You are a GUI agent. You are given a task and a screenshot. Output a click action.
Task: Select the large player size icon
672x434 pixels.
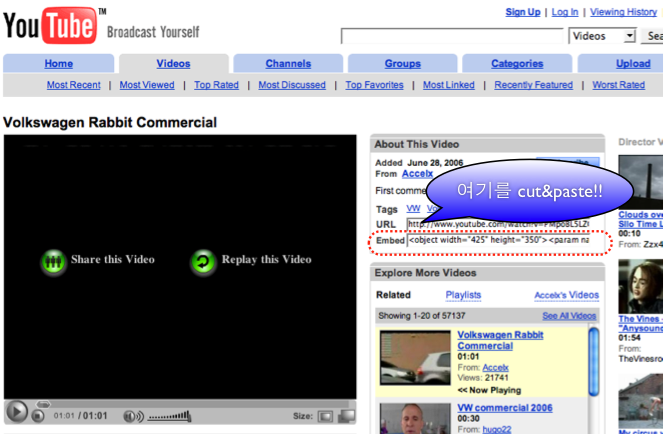tap(347, 416)
